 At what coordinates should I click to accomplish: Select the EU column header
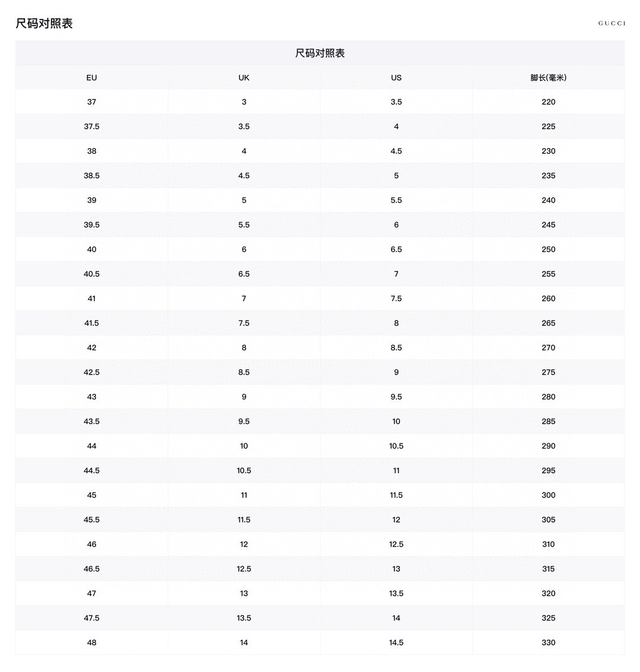pos(91,78)
